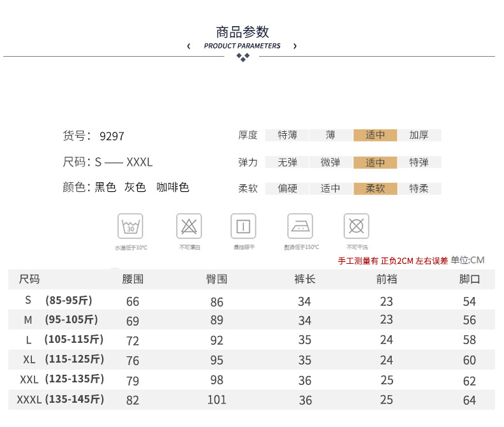The height and width of the screenshot is (427, 504).
Task: Select the 偏硬 softness option
Action: (287, 189)
